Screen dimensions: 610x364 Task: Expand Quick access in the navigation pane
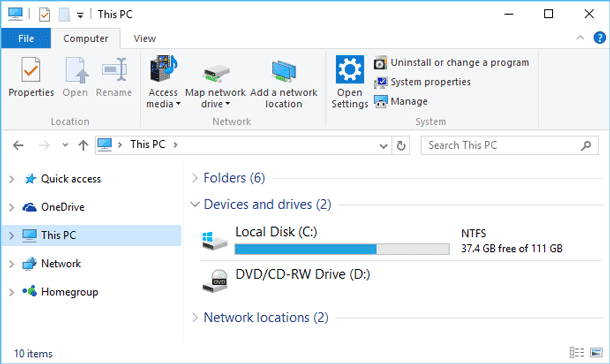12,179
